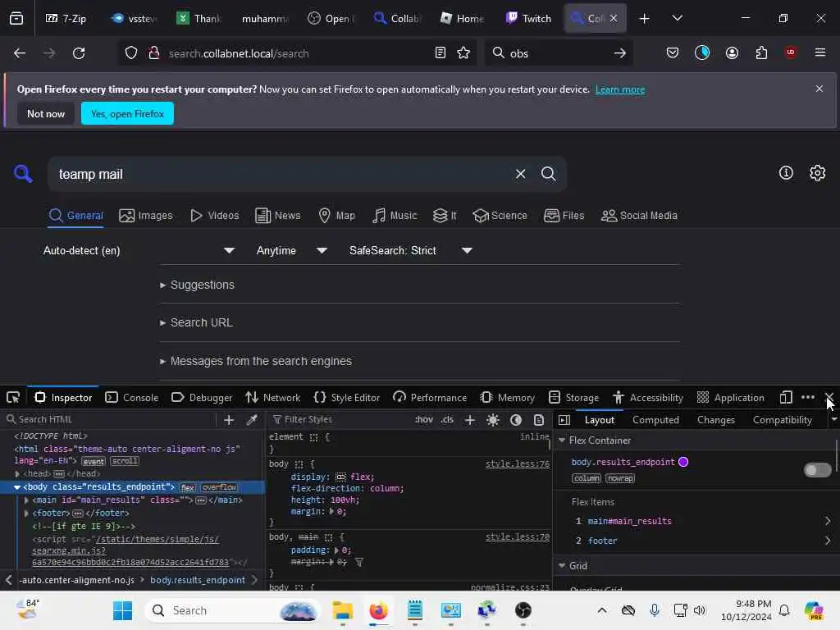840x630 pixels.
Task: Inspect footer flex item
Action: point(702,541)
